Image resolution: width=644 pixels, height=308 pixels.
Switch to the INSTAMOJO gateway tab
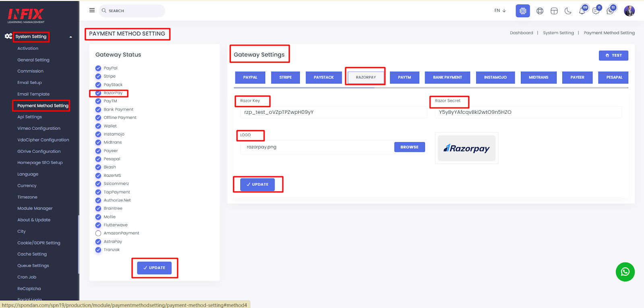pos(495,77)
